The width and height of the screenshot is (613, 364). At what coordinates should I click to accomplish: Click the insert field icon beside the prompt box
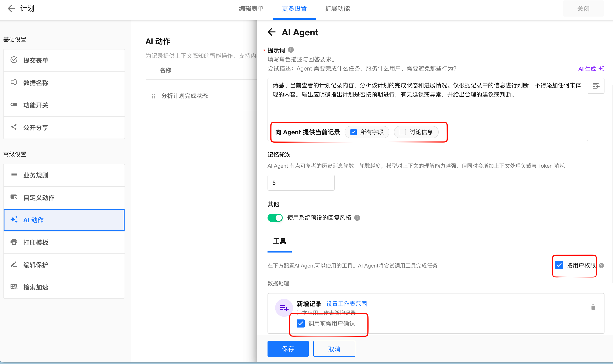(x=596, y=86)
